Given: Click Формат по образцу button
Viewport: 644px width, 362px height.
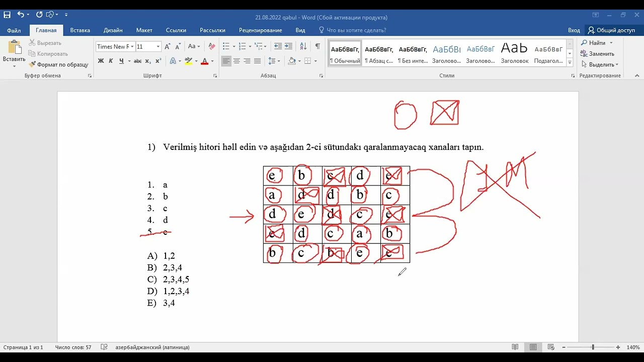Looking at the screenshot, I should (x=58, y=64).
